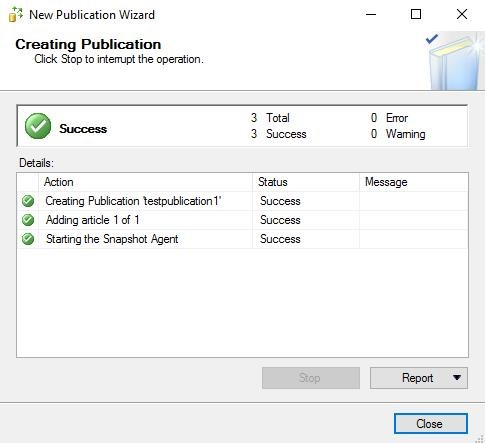
Task: Click the green check beside Creating Publication row
Action: pos(28,201)
